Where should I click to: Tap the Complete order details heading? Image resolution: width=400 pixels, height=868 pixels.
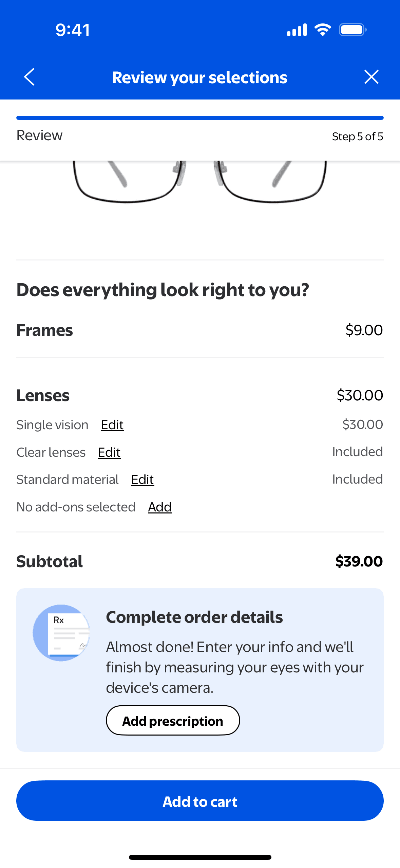point(194,617)
